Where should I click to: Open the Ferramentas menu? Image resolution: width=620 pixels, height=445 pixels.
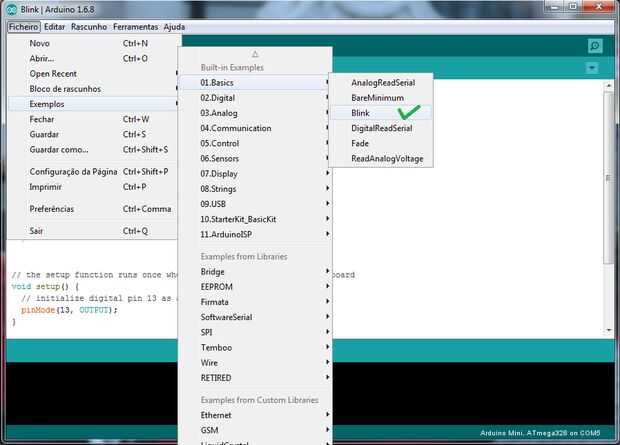[136, 27]
